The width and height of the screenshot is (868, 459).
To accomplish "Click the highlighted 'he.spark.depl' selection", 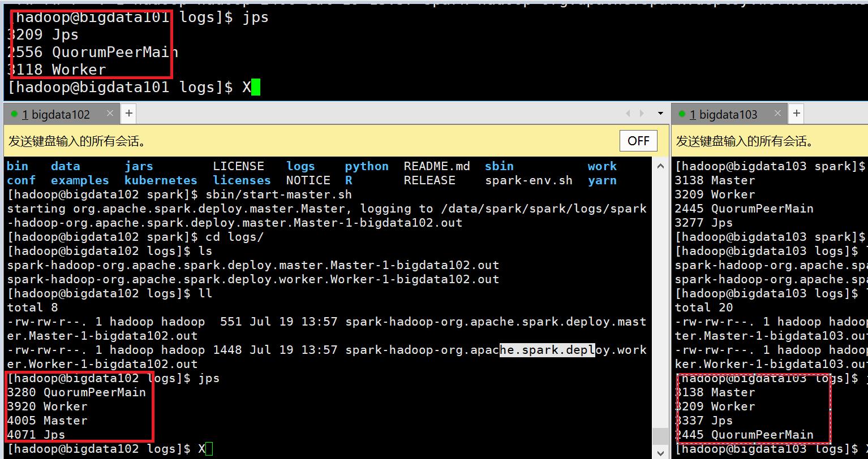I will 547,350.
